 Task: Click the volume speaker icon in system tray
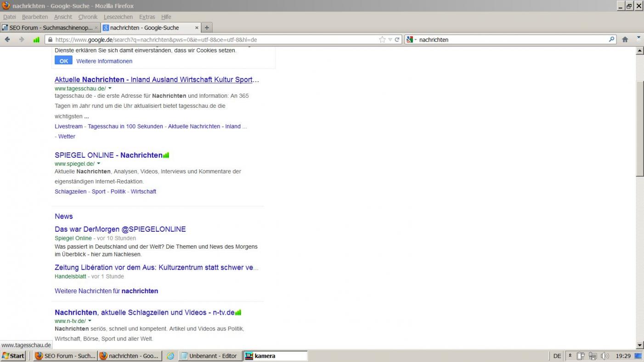click(605, 356)
